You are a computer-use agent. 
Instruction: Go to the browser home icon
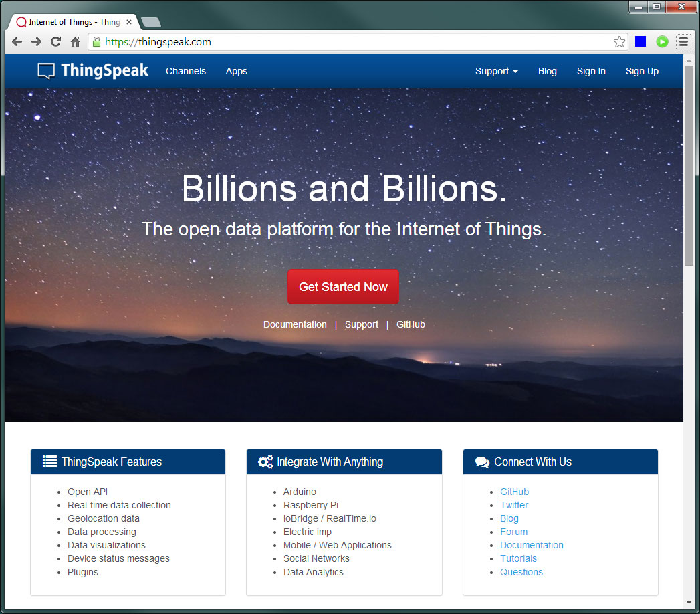[x=75, y=42]
